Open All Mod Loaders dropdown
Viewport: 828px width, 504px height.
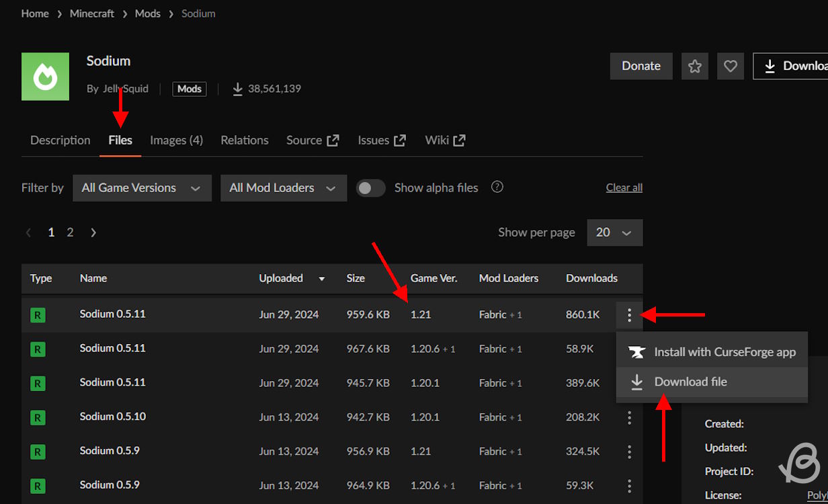pyautogui.click(x=283, y=188)
